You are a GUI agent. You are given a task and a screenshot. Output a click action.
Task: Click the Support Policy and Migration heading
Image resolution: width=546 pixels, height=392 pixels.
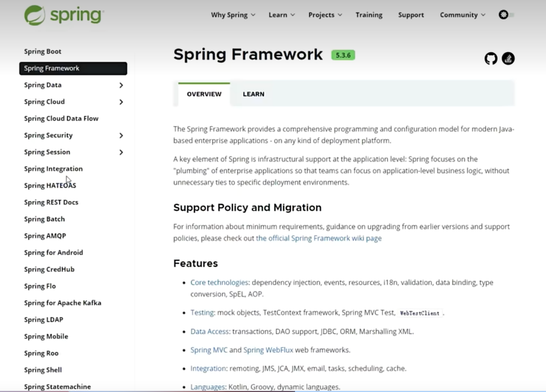point(247,208)
